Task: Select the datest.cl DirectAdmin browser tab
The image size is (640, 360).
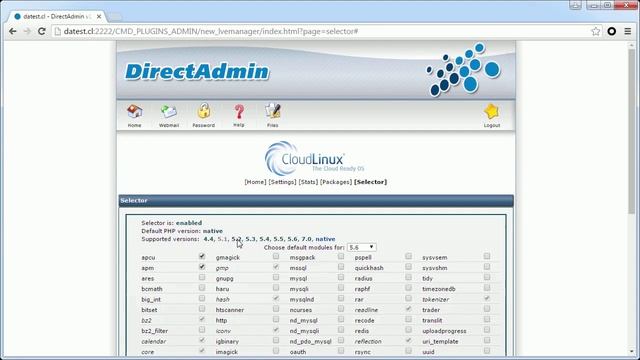Action: (x=57, y=17)
